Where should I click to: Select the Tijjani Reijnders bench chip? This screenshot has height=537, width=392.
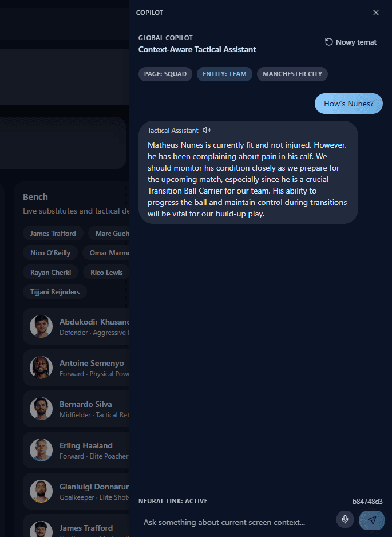(55, 292)
